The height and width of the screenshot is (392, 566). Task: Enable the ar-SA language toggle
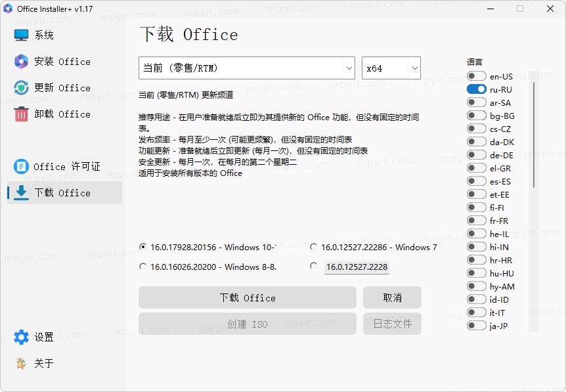coord(477,102)
